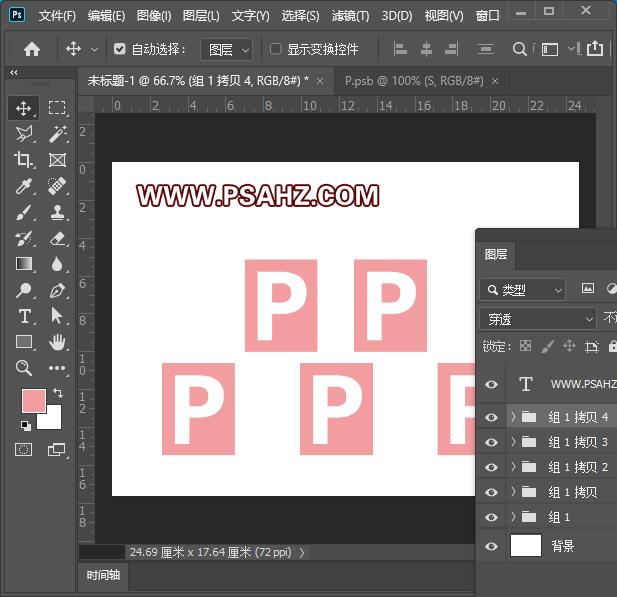Expand the 组 1 拷贝 3 group
The height and width of the screenshot is (597, 617).
point(513,442)
